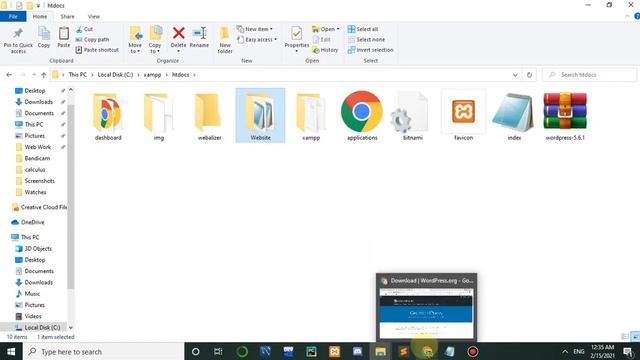Select the index notepad file
The width and height of the screenshot is (640, 360).
[x=514, y=116]
